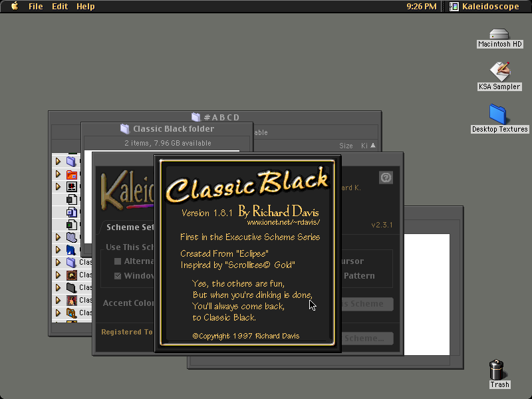Expand the purple Clas folder row

pyautogui.click(x=58, y=262)
